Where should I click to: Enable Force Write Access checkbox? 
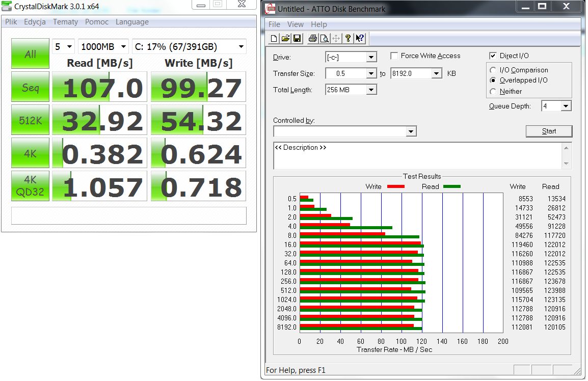(394, 56)
